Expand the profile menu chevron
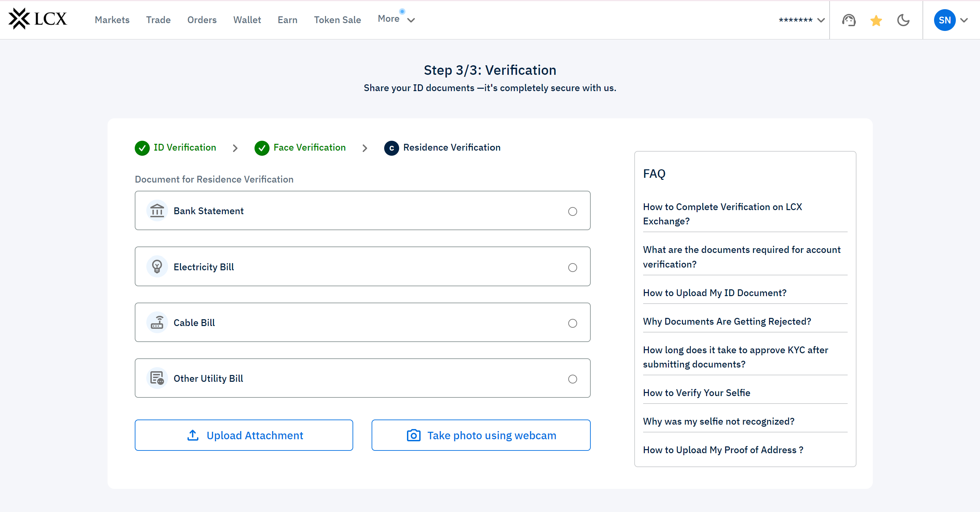This screenshot has height=512, width=980. pyautogui.click(x=964, y=20)
